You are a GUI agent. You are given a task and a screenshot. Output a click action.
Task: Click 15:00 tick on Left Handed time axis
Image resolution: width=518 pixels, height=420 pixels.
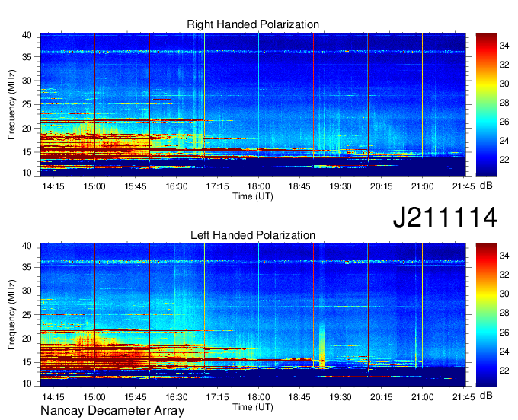(94, 397)
